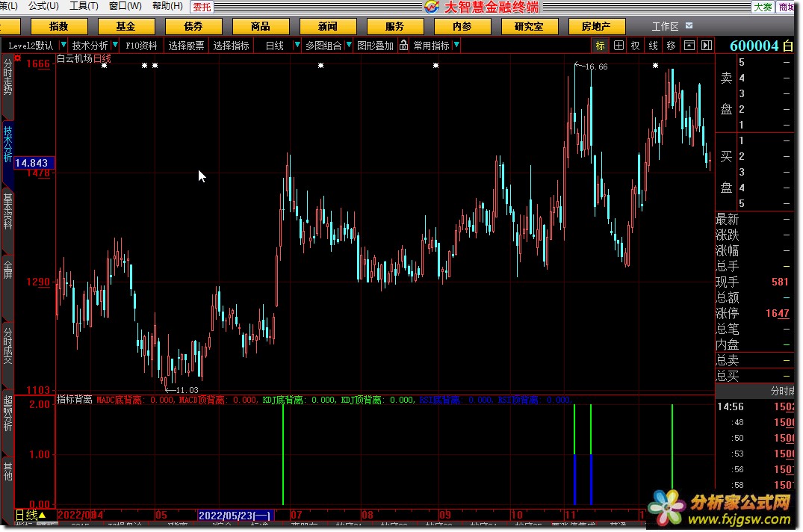Click the window-with-arrow icon beside 移
The width and height of the screenshot is (803, 532).
pyautogui.click(x=689, y=46)
